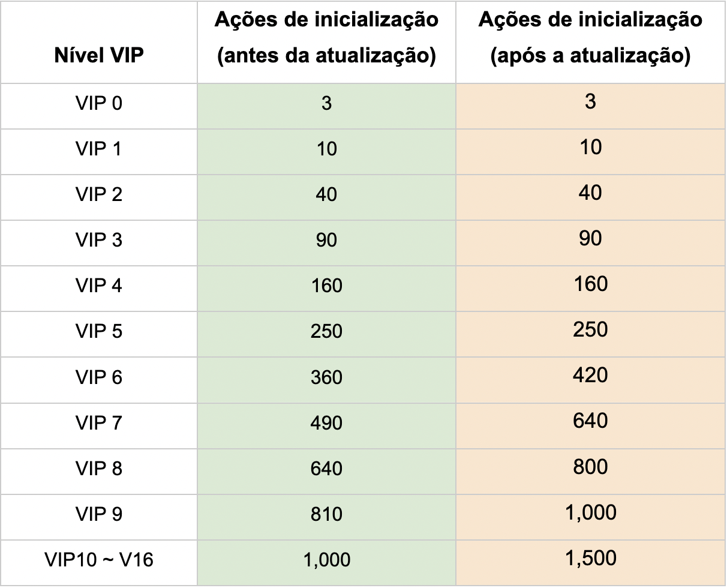Select the VIP 7 row label
Image resolution: width=727 pixels, height=588 pixels.
tap(99, 423)
